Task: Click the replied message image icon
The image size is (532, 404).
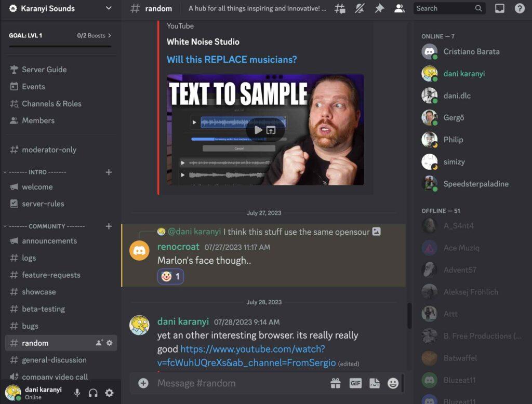Action: pos(376,232)
